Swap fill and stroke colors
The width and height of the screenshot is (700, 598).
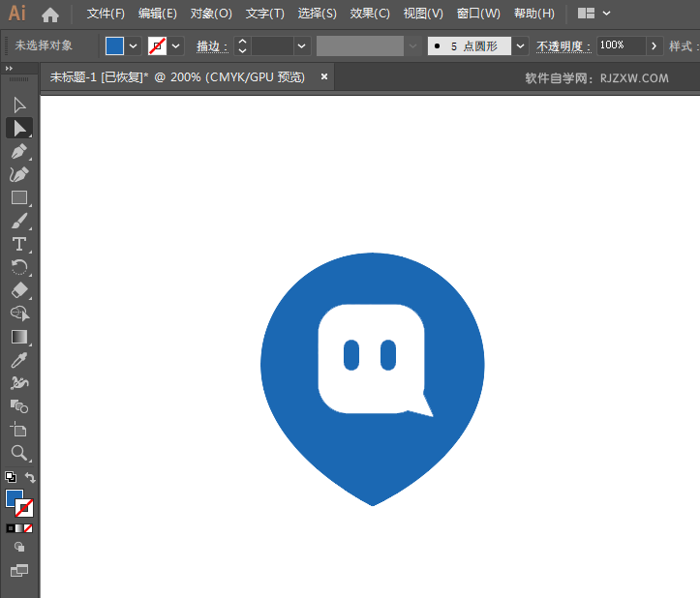point(31,478)
